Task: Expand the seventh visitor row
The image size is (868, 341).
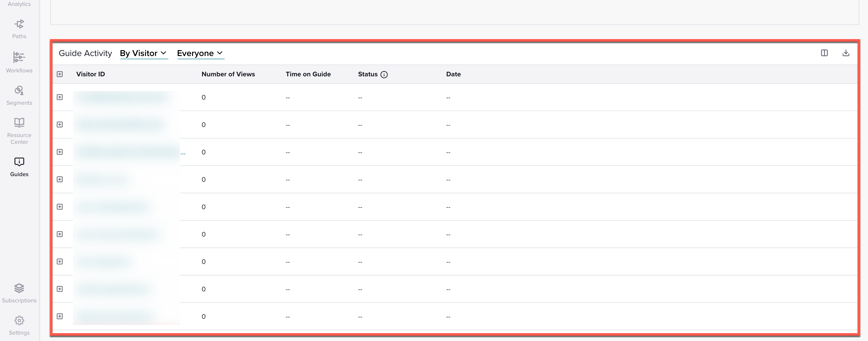Action: 60,261
